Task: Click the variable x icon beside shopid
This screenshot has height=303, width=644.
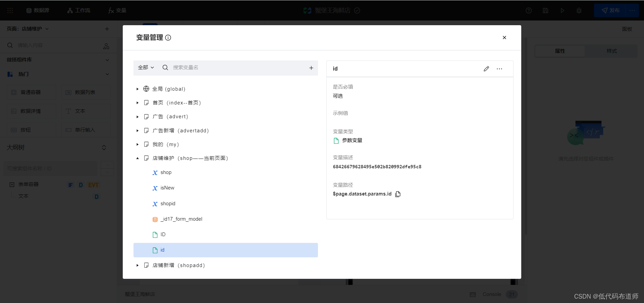Action: tap(155, 204)
